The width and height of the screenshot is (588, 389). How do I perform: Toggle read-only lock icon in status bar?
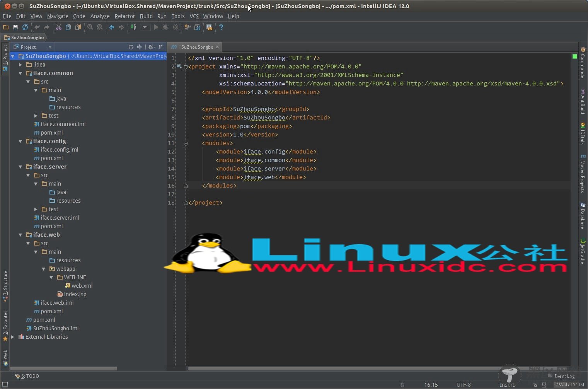[x=535, y=385]
